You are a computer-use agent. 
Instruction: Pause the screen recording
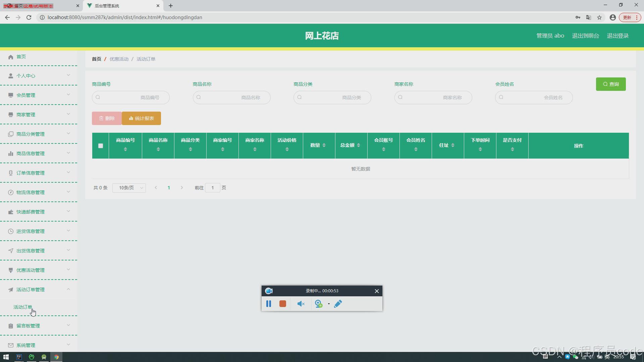269,304
